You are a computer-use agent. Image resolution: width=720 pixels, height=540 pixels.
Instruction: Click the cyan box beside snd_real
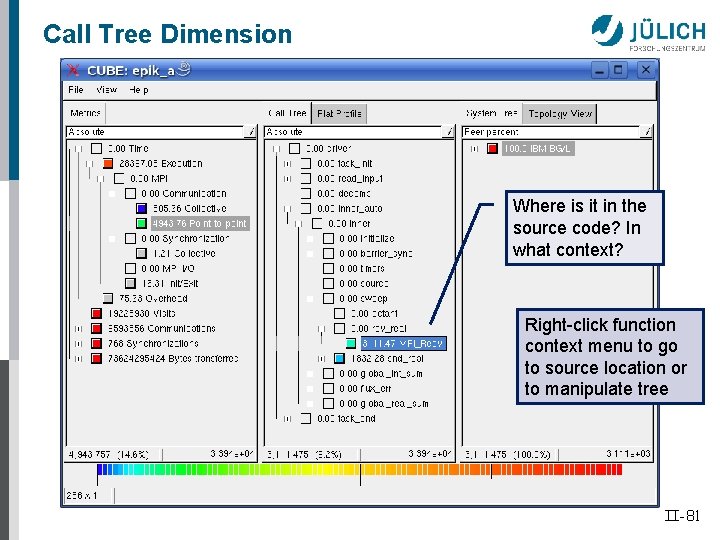(x=339, y=359)
